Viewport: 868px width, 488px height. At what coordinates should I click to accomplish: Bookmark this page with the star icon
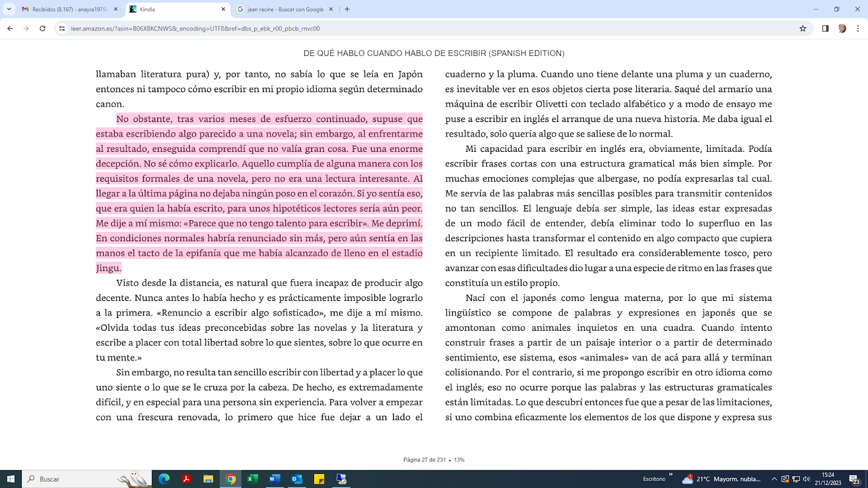coord(803,28)
